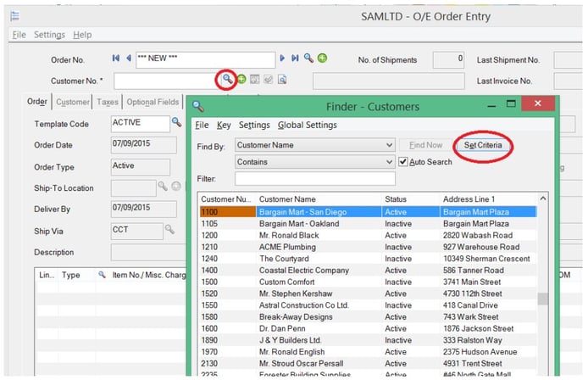Click Ship-To Location grayed plus icon
The height and width of the screenshot is (380, 588).
[176, 187]
